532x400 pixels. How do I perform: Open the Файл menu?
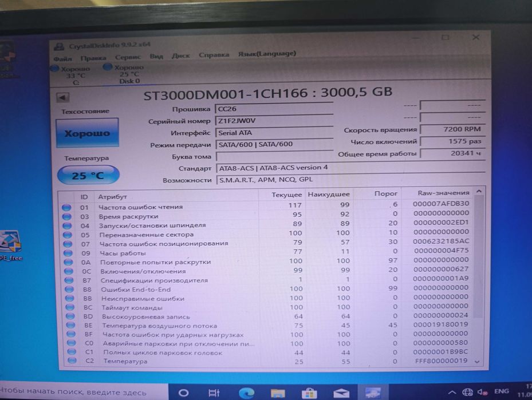[63, 58]
